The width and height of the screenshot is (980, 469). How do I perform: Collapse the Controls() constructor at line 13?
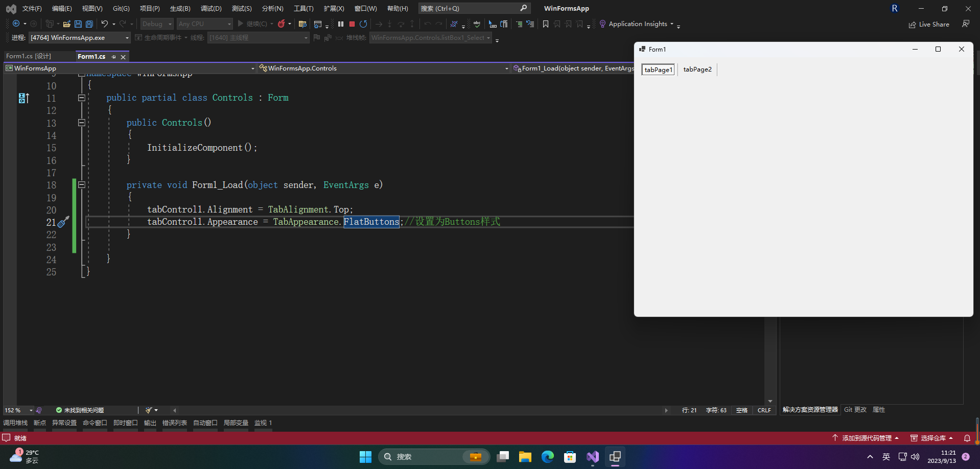pos(82,123)
